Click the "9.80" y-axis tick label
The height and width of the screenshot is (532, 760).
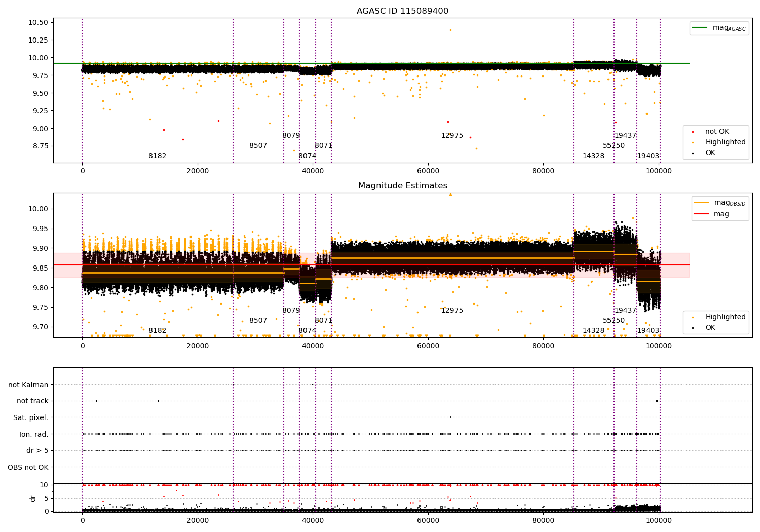(40, 288)
